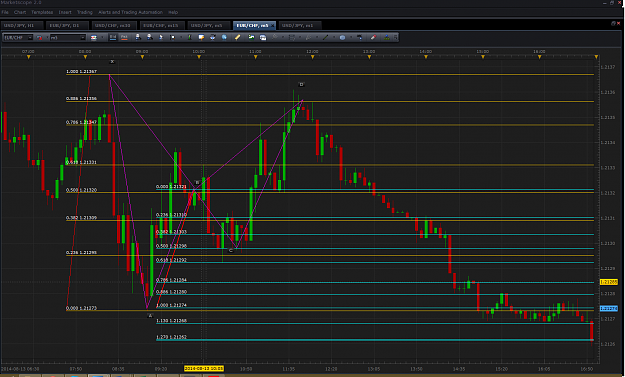
Task: Select the line drawing tool
Action: [x=325, y=37]
